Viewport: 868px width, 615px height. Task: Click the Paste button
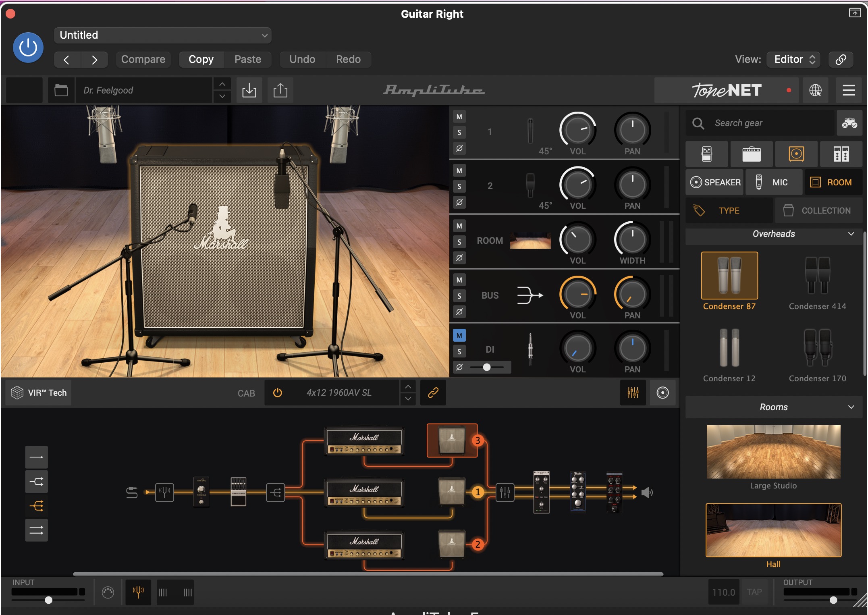click(x=248, y=59)
